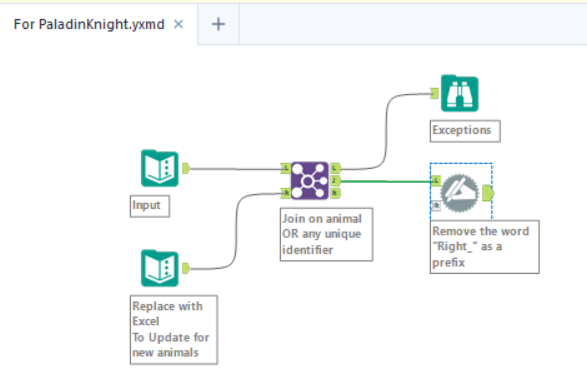Click the Dynamic Rename L input anchor

(436, 180)
